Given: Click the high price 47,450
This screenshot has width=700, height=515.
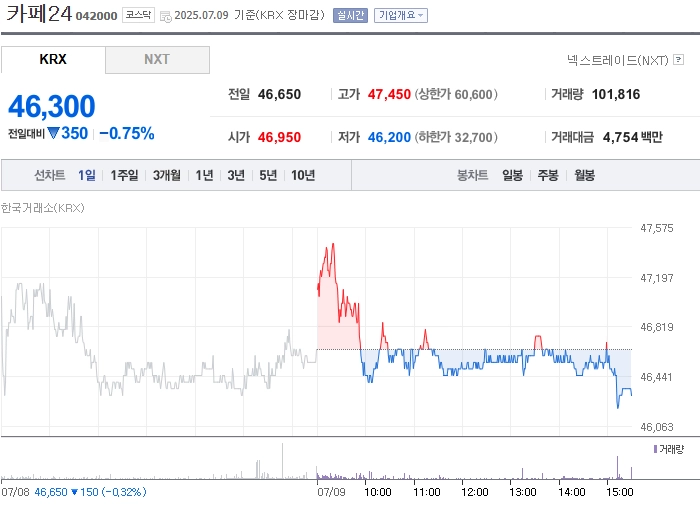Looking at the screenshot, I should click(389, 94).
